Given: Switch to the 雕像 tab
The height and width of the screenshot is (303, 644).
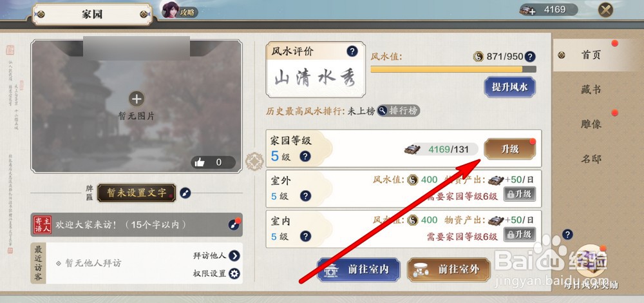Looking at the screenshot, I should tap(591, 124).
